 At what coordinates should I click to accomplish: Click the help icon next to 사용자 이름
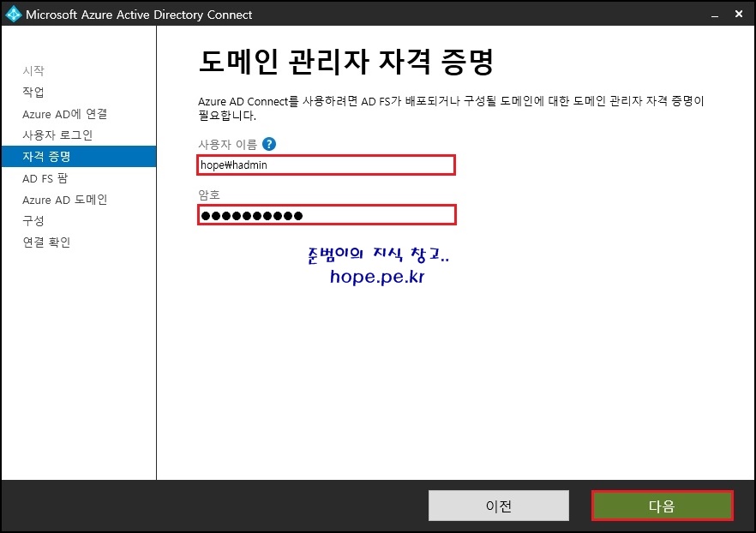click(269, 144)
